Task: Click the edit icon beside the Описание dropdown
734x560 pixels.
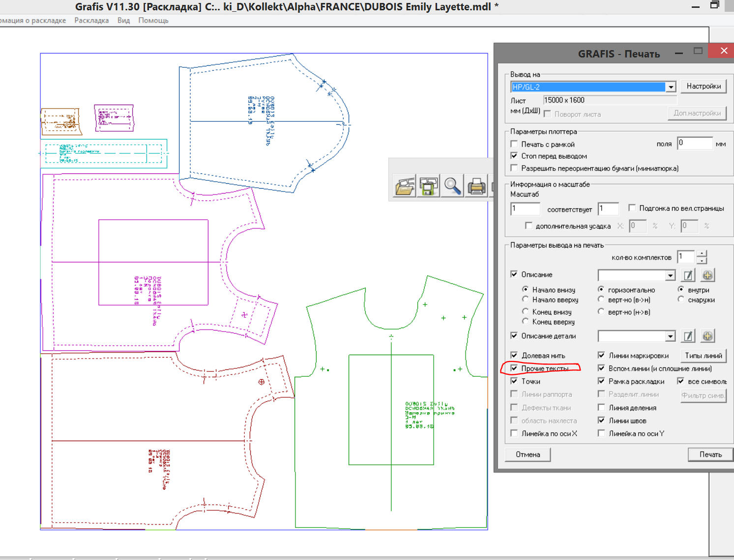Action: pyautogui.click(x=688, y=275)
